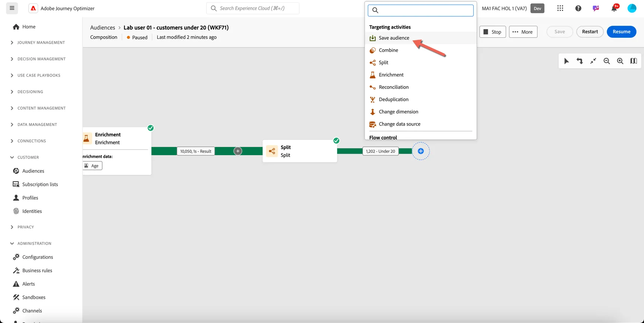Open the user profile avatar
This screenshot has width=644, height=323.
pos(632,8)
